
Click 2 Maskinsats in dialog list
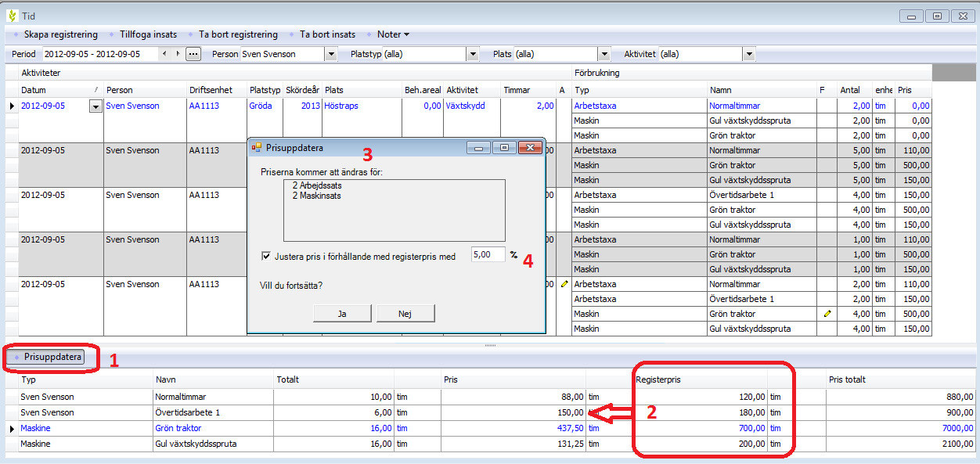pyautogui.click(x=316, y=196)
